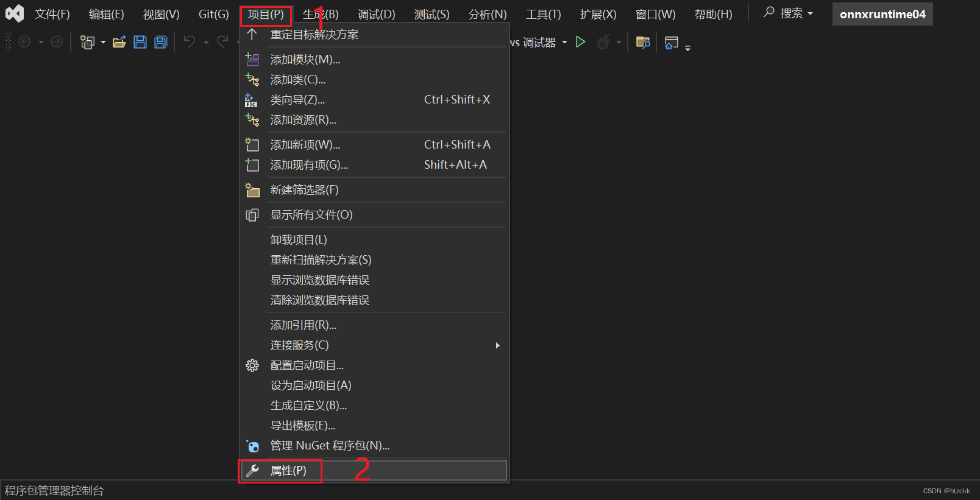Open the 扩展(X) menu
The height and width of the screenshot is (500, 980).
[x=598, y=14]
